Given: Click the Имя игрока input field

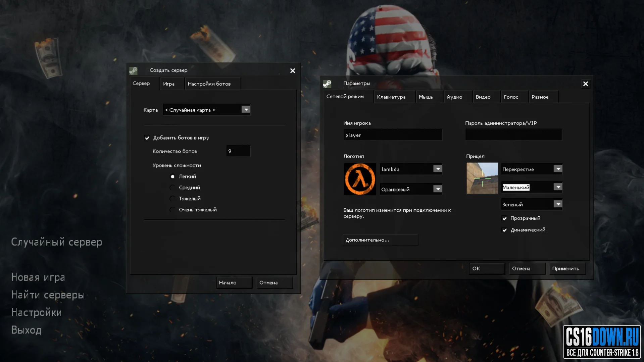Looking at the screenshot, I should coord(393,135).
